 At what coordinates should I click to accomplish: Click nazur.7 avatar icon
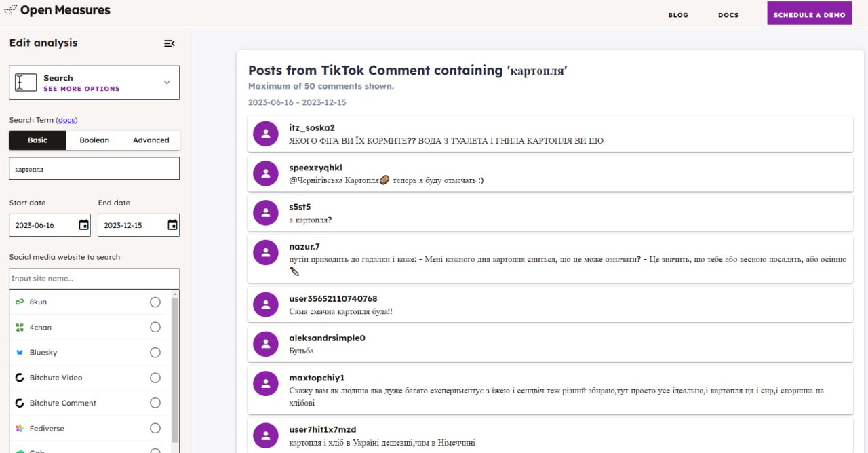pyautogui.click(x=266, y=252)
